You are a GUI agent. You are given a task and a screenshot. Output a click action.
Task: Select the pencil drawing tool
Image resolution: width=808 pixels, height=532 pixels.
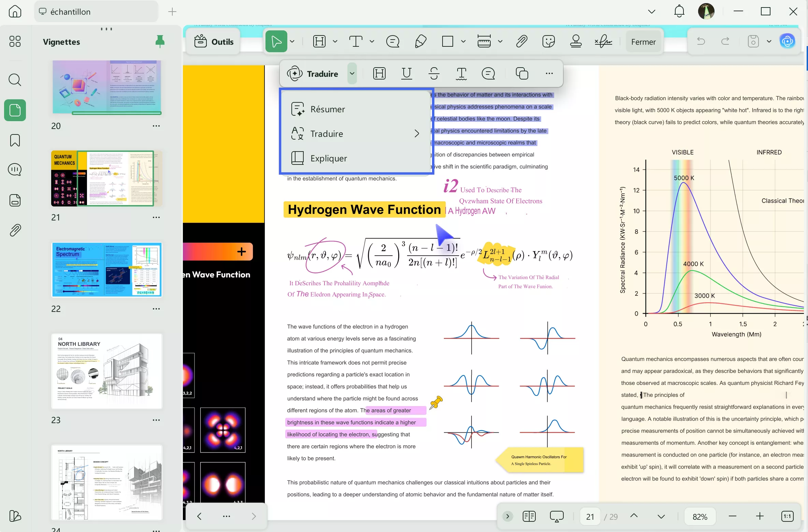(420, 42)
